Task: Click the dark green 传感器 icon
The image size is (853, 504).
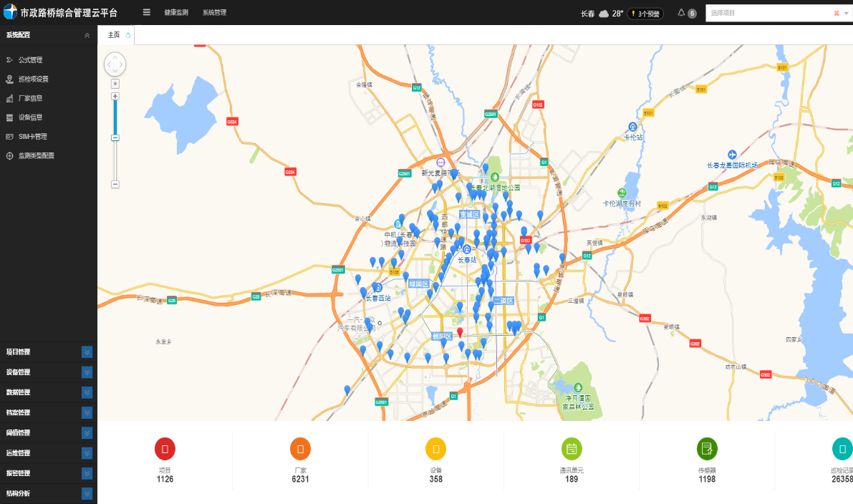Action: click(x=707, y=450)
